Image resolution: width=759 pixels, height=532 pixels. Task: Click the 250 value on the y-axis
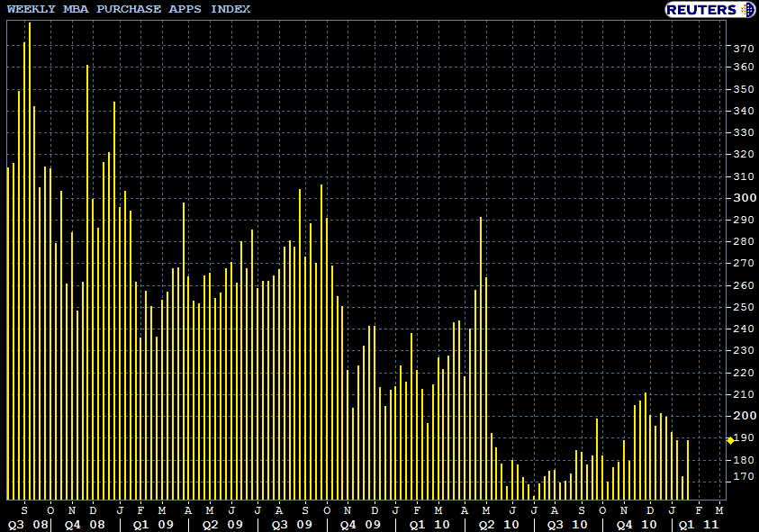[743, 307]
